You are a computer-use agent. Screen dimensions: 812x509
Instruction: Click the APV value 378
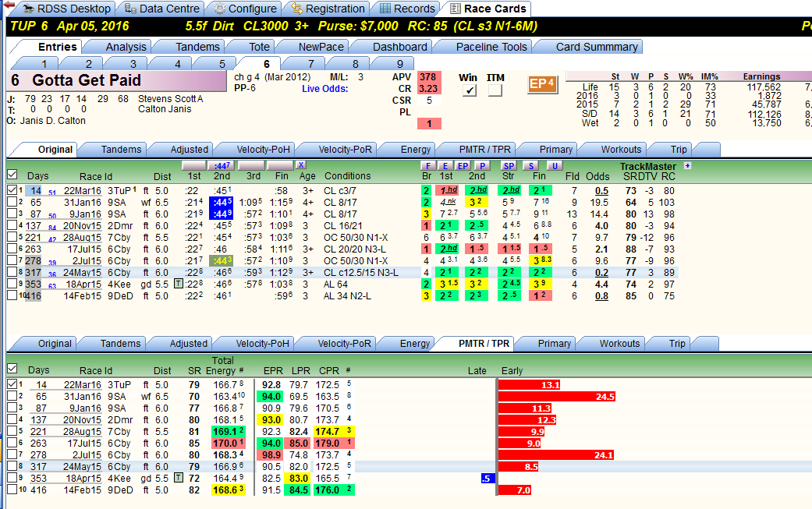pos(427,77)
